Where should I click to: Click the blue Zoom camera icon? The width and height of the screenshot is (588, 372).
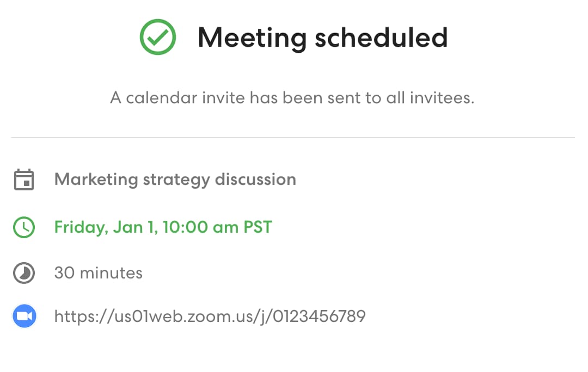pos(24,316)
